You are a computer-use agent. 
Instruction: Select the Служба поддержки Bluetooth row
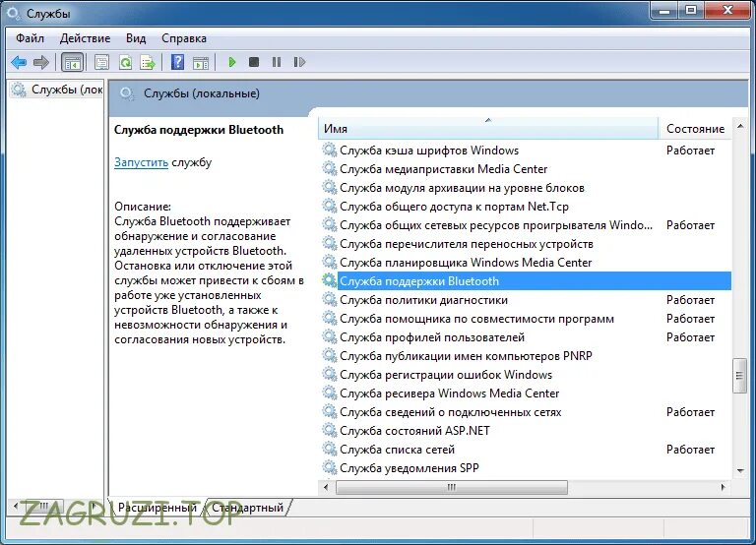point(527,281)
